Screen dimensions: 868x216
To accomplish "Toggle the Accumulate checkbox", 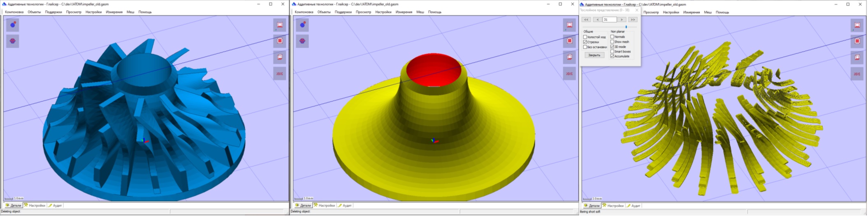I will point(612,56).
